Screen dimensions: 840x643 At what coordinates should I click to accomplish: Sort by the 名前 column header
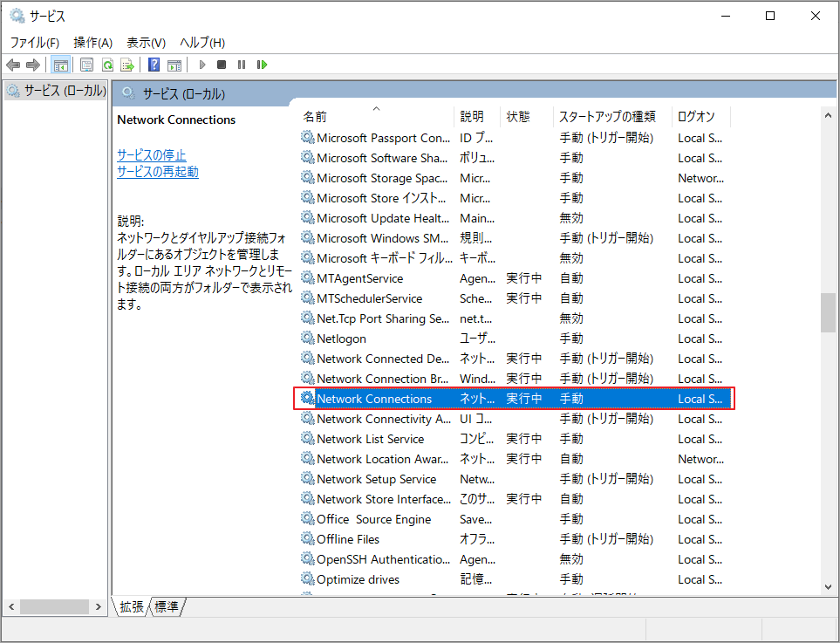pyautogui.click(x=377, y=116)
